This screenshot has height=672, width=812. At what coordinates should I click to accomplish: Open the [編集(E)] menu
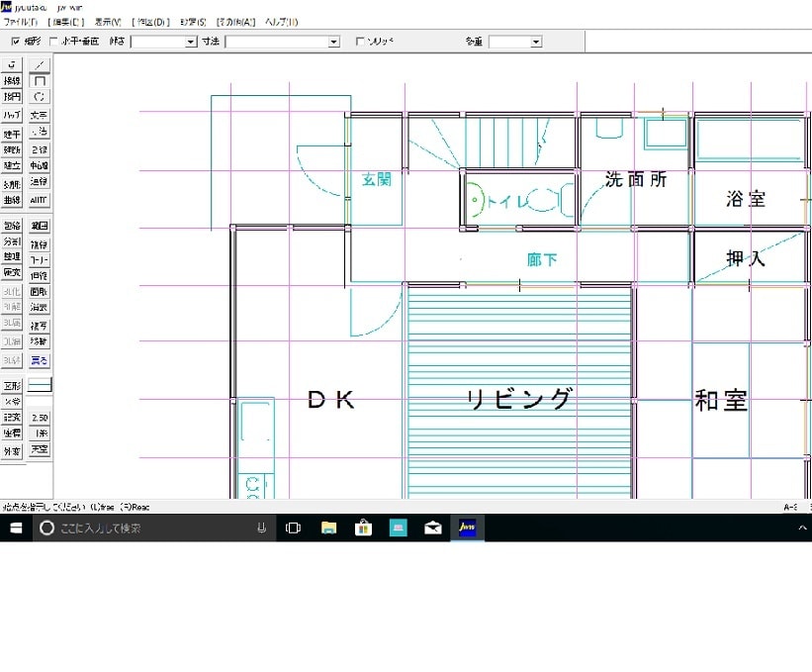(x=65, y=22)
